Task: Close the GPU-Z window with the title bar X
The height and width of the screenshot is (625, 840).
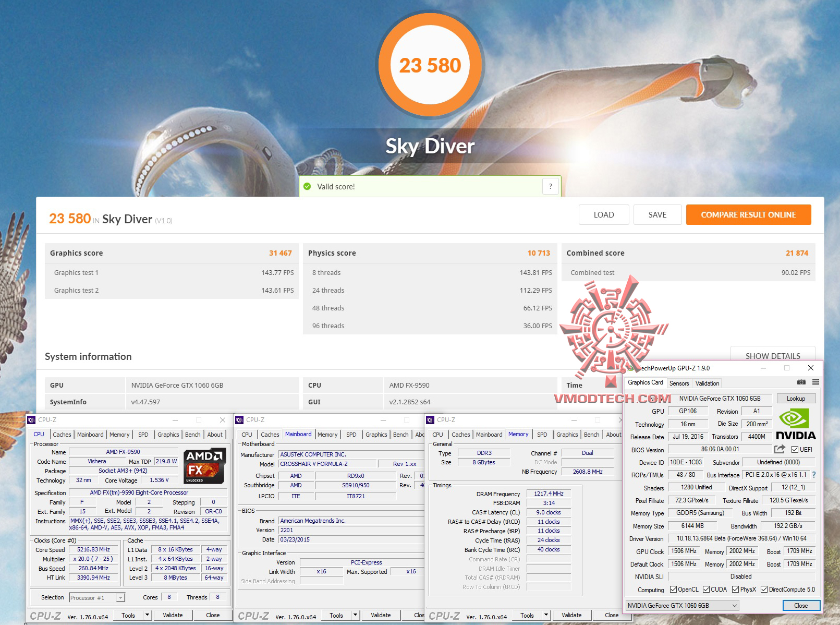Action: (811, 368)
